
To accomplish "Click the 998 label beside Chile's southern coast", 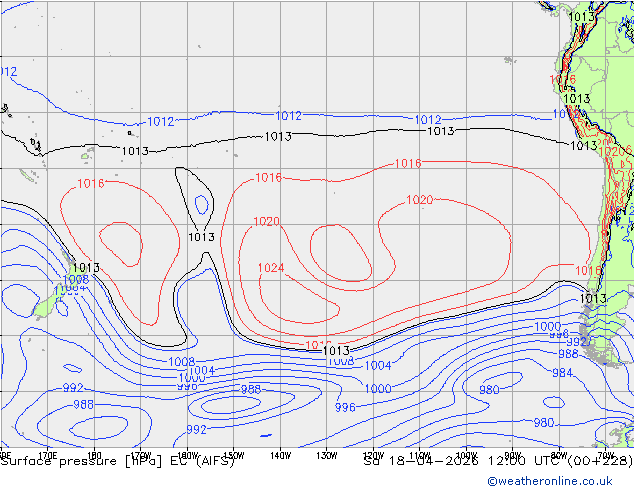I will click(x=559, y=334).
